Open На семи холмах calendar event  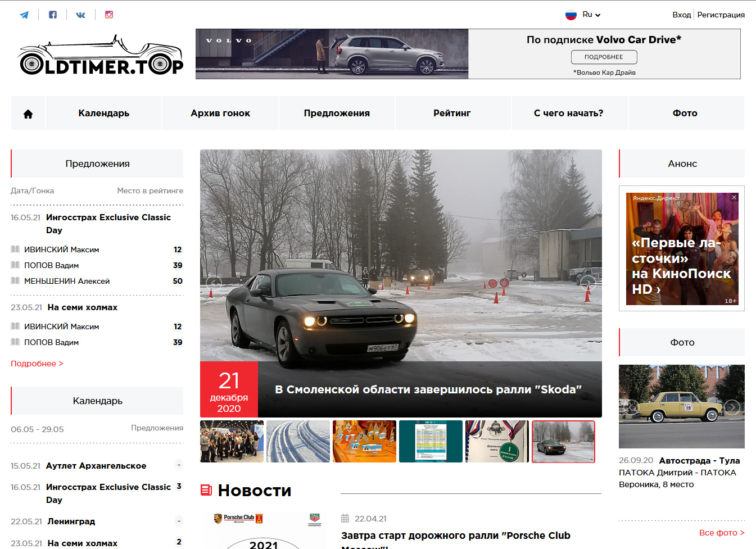pyautogui.click(x=83, y=543)
